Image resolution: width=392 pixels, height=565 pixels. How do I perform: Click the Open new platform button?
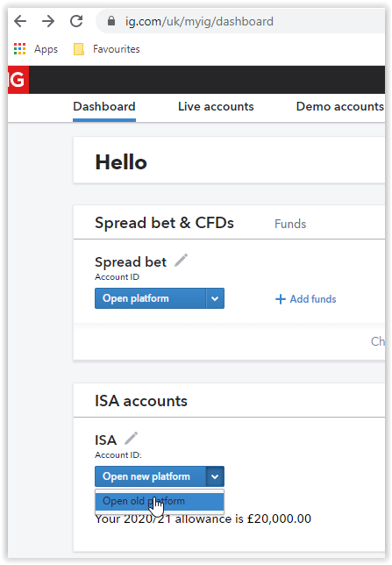(151, 476)
